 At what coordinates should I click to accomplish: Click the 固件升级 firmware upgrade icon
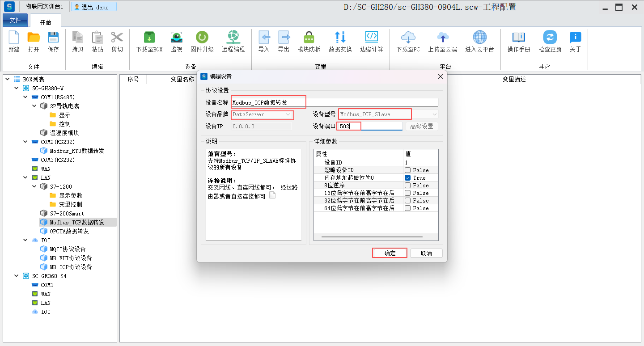pyautogui.click(x=202, y=38)
